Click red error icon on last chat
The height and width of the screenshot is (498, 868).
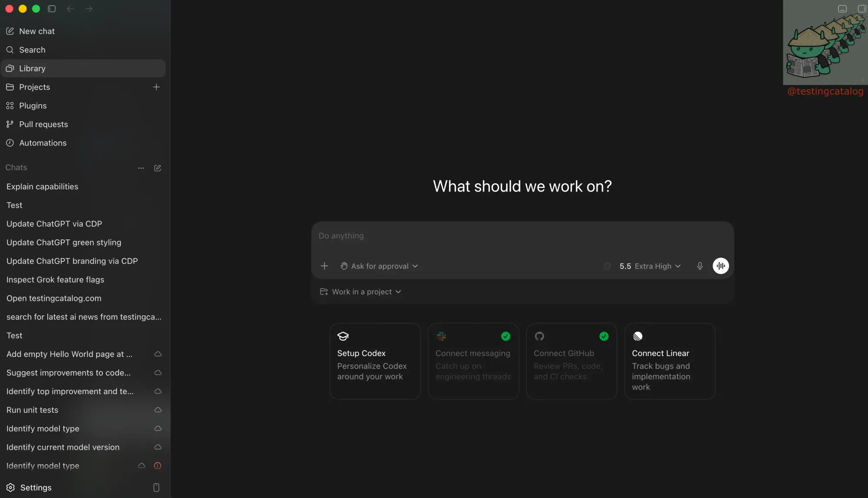158,466
